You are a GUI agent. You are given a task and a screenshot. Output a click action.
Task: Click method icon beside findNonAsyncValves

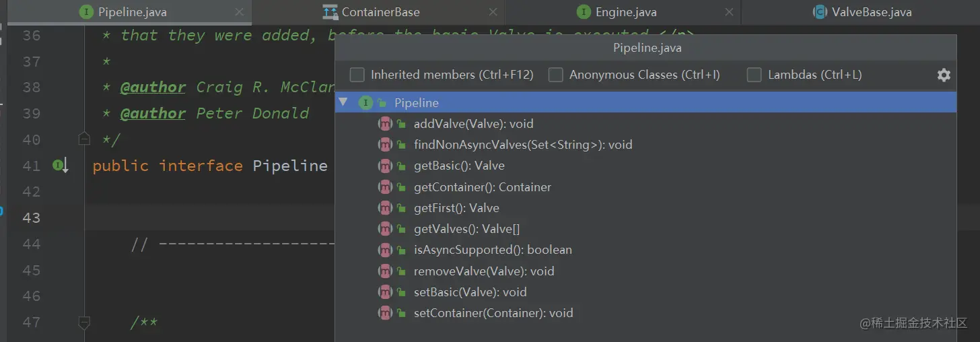pyautogui.click(x=385, y=145)
